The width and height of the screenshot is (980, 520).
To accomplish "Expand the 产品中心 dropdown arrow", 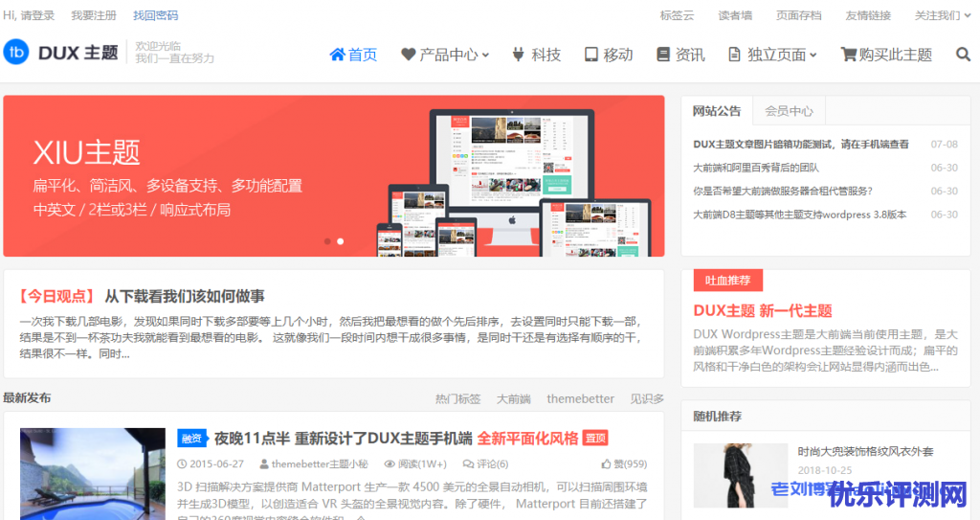I will (x=485, y=56).
